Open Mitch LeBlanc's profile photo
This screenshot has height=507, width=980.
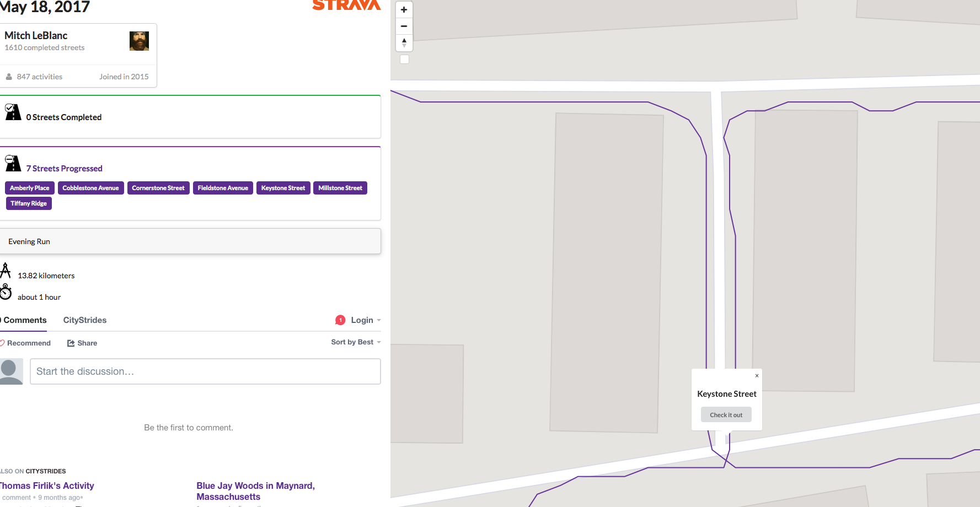[x=139, y=41]
